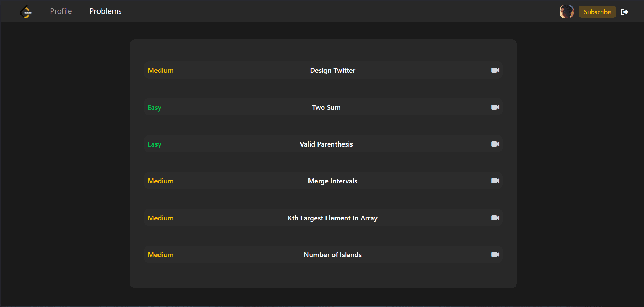Click the logout icon in navbar
This screenshot has width=644, height=307.
pyautogui.click(x=625, y=12)
